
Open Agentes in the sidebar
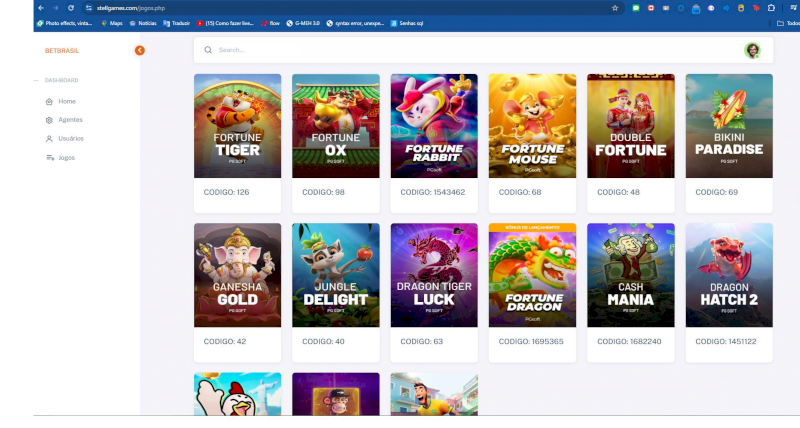point(70,120)
